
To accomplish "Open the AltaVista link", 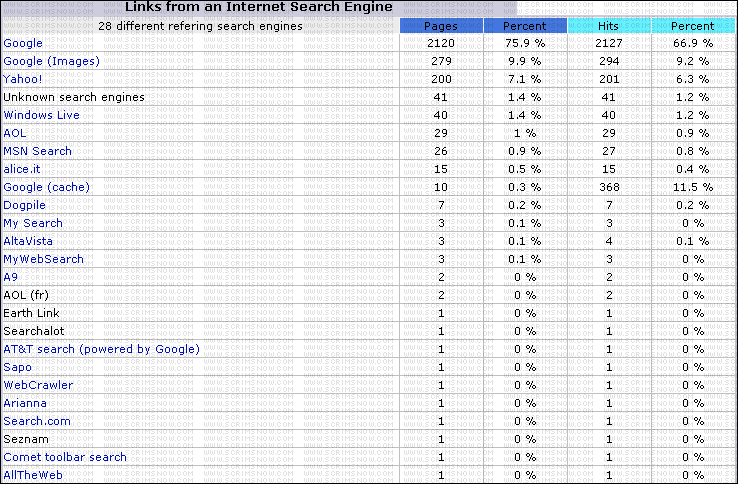I will coord(28,241).
